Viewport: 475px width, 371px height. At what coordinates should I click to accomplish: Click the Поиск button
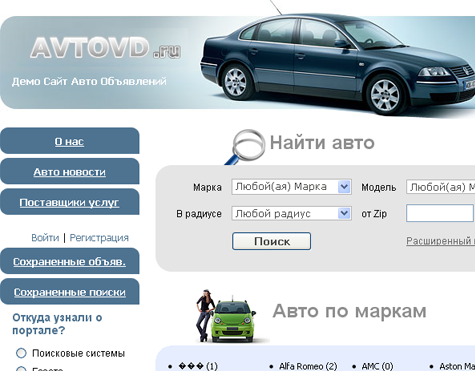(271, 241)
